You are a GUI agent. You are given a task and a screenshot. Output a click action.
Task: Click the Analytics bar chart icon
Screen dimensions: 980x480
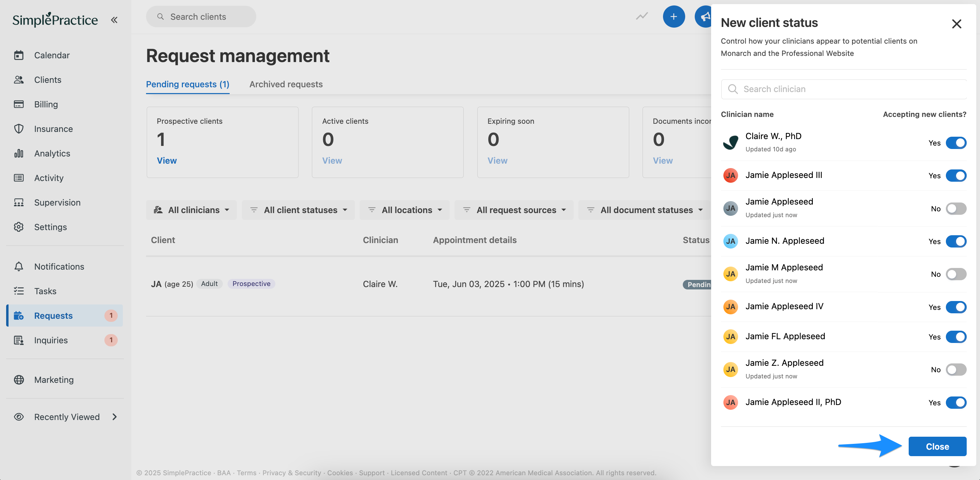tap(19, 153)
